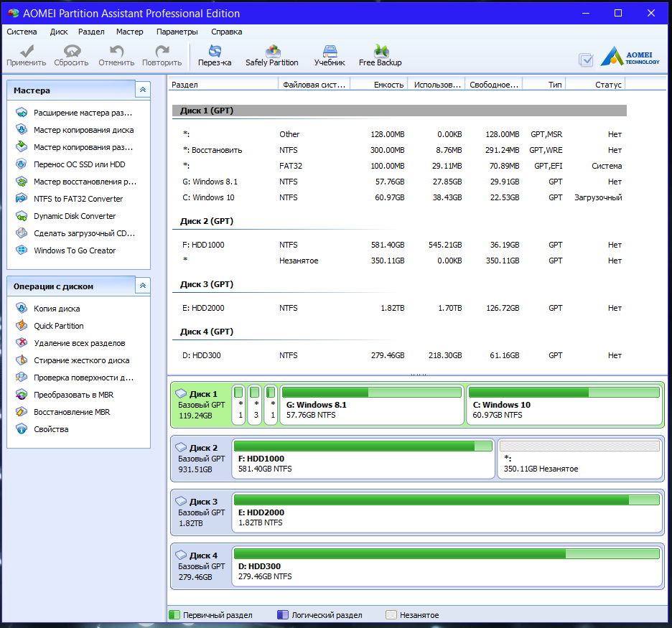Start Перенос ОС SSD или HDD
672x628 pixels.
click(x=71, y=164)
